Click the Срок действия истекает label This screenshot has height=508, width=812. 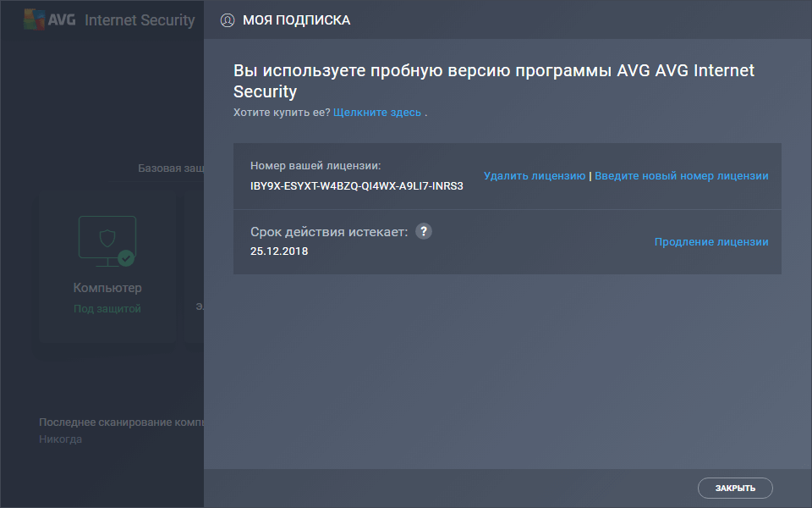329,232
